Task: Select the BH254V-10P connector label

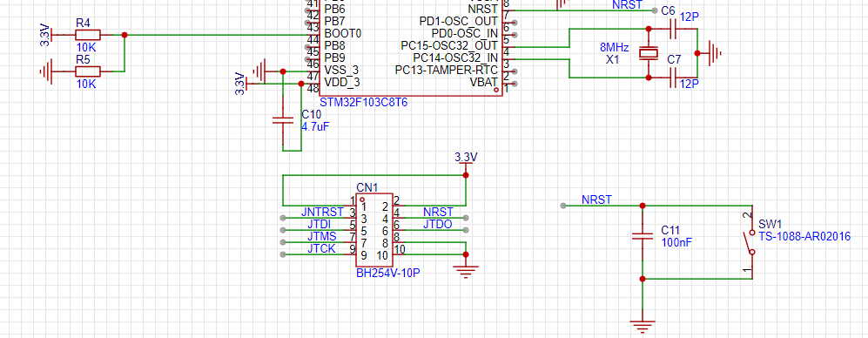Action: click(388, 274)
